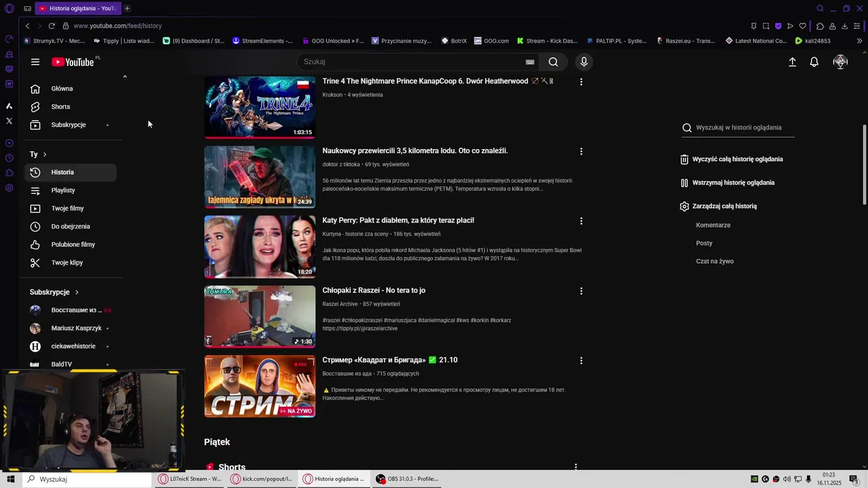Open Do obejrzenia watch-later list
The height and width of the screenshot is (488, 868).
[71, 226]
